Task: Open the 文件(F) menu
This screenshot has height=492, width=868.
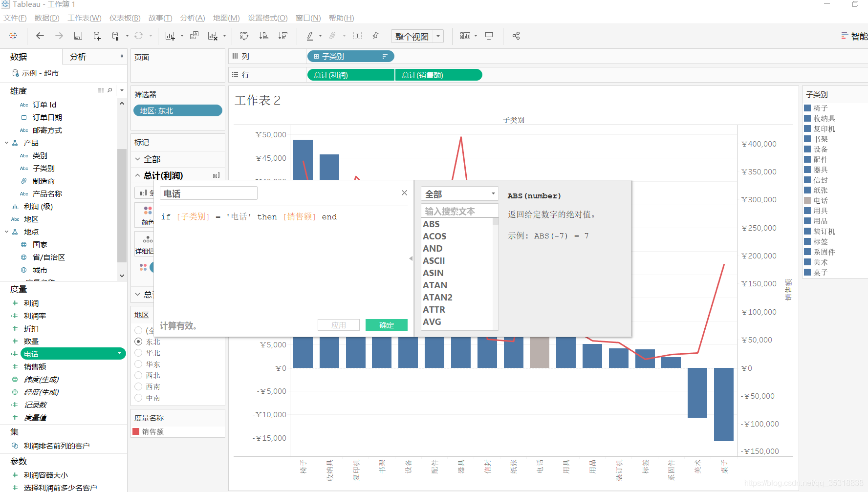Action: coord(15,18)
